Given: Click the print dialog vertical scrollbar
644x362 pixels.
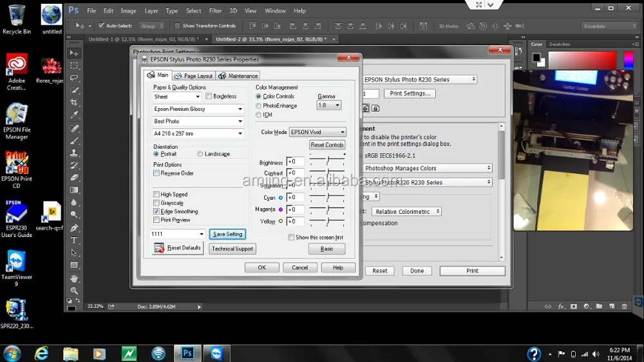Looking at the screenshot, I should (x=502, y=192).
